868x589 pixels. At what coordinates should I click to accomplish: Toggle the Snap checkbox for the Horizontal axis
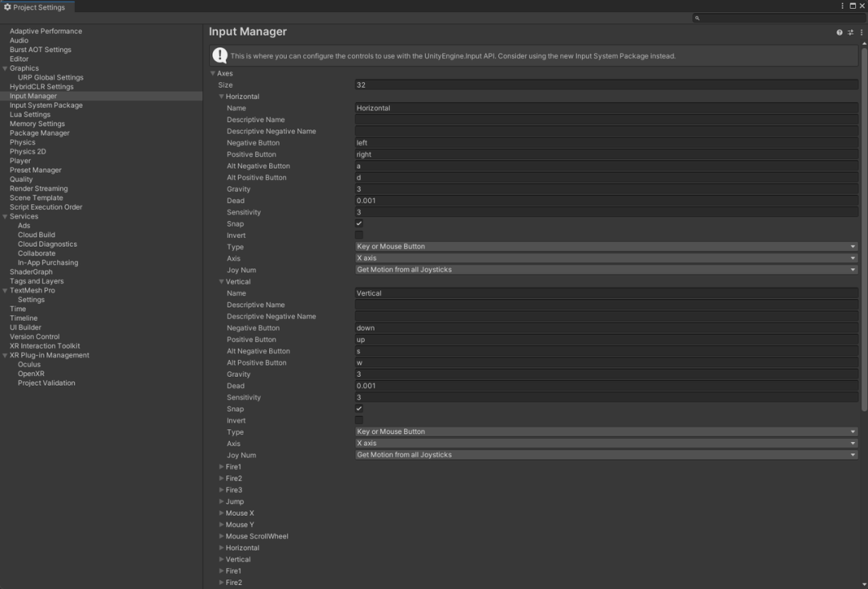pos(359,223)
